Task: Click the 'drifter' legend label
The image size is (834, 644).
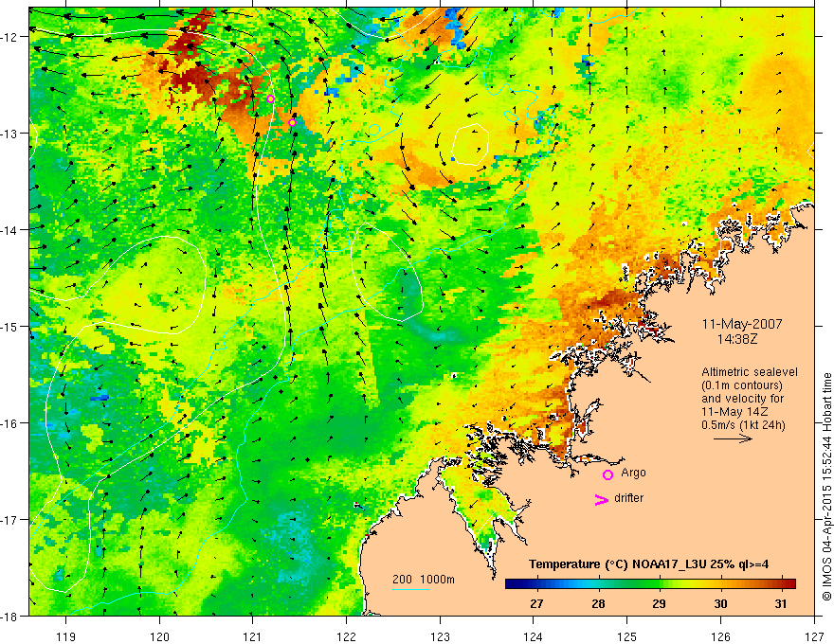Action: click(628, 498)
